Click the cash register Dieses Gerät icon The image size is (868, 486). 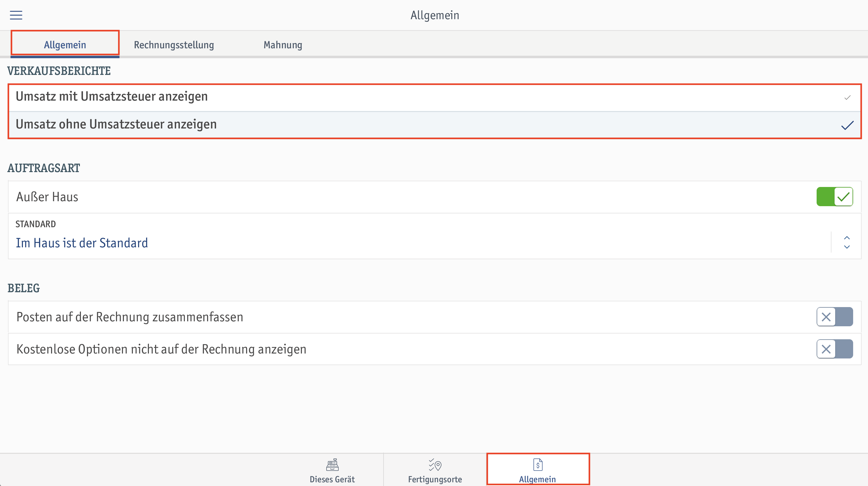(332, 464)
